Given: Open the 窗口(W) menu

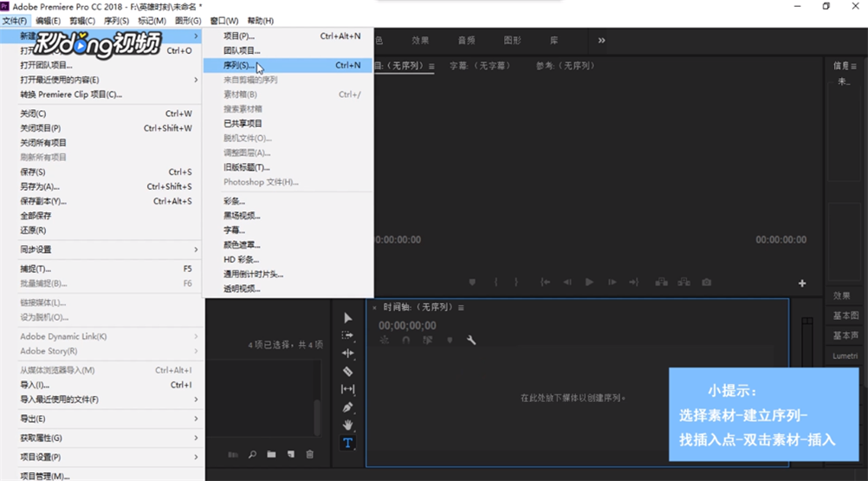Looking at the screenshot, I should point(224,21).
